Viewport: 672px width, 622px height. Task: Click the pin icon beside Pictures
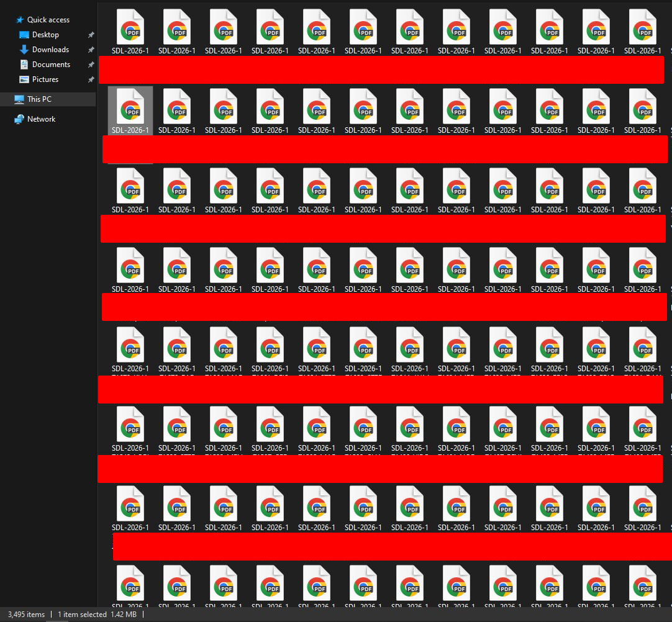pyautogui.click(x=91, y=79)
